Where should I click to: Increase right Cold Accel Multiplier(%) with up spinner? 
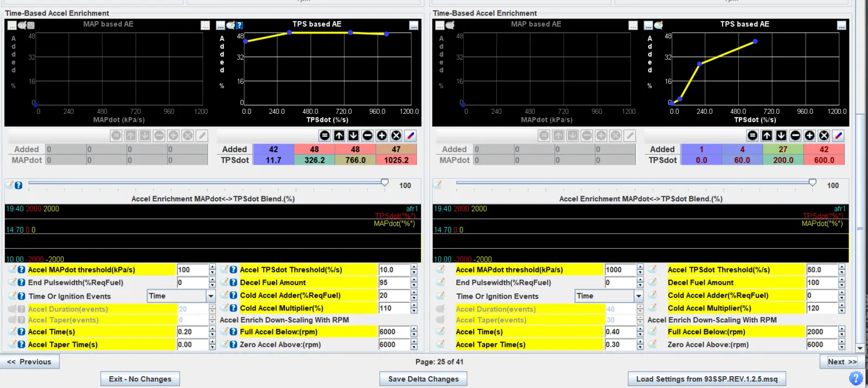pos(842,305)
